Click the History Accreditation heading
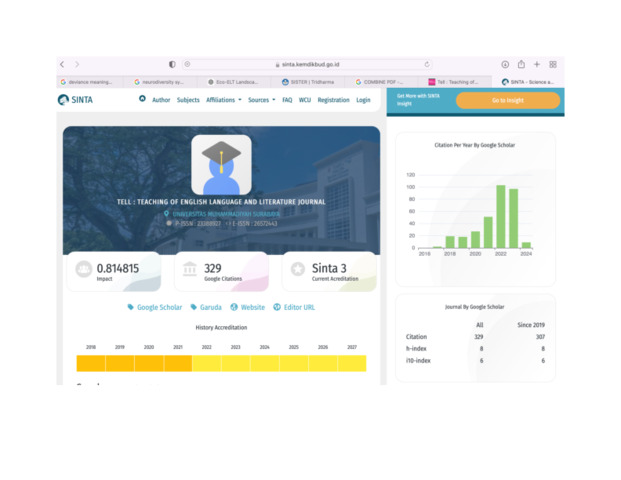This screenshot has width=621, height=480. pyautogui.click(x=221, y=328)
